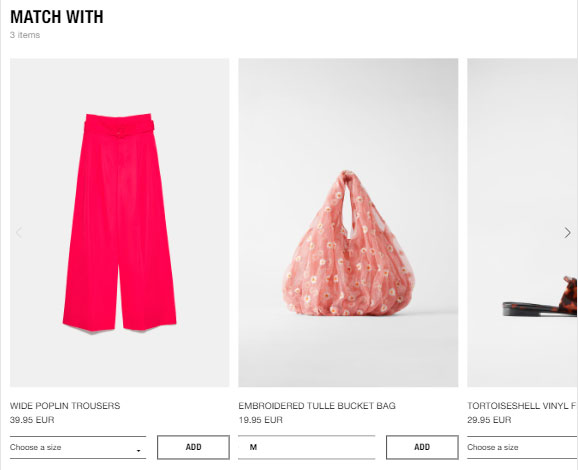
Task: Open the WIDE POPLIN TROUSERS title link
Action: click(x=65, y=406)
